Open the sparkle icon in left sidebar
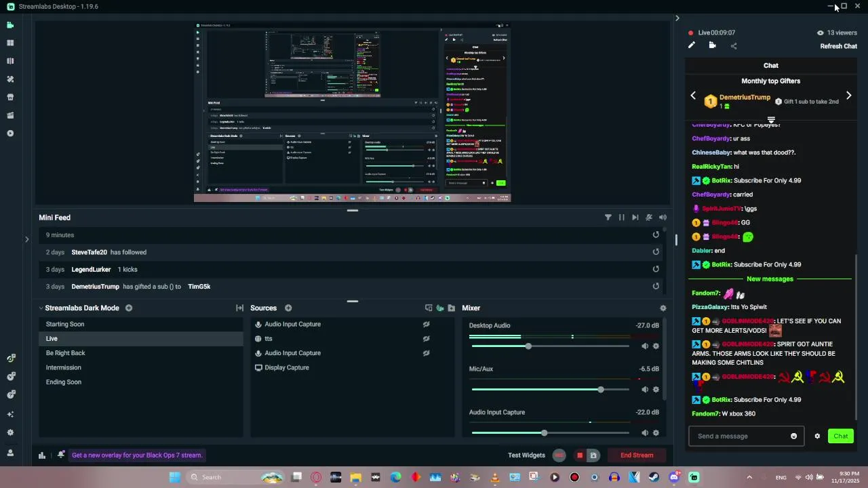Screen dimensions: 868x488 point(10,414)
